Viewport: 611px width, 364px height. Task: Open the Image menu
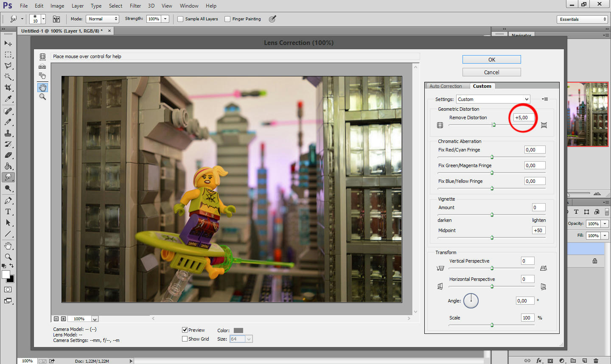point(57,6)
